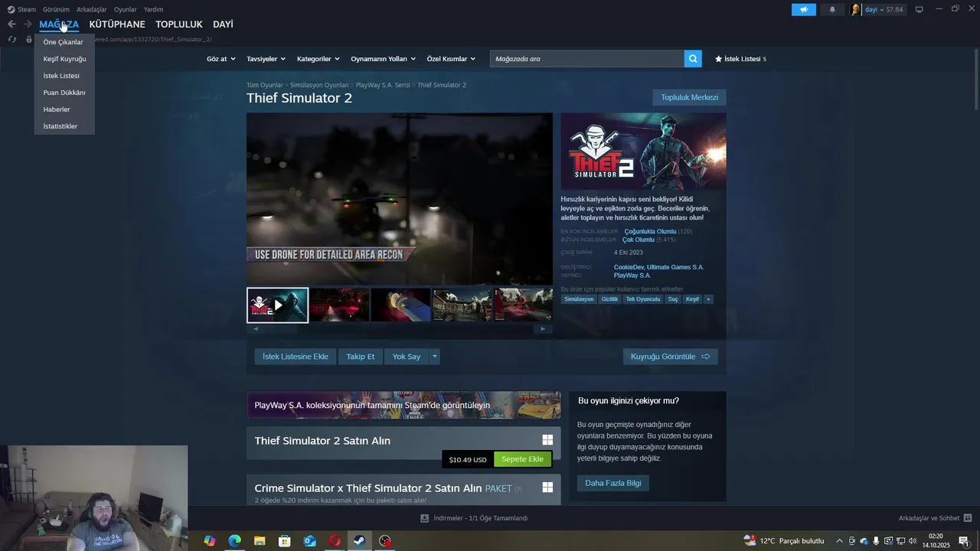Open the Görünüm menu
This screenshot has width=980, height=551.
pyautogui.click(x=56, y=9)
